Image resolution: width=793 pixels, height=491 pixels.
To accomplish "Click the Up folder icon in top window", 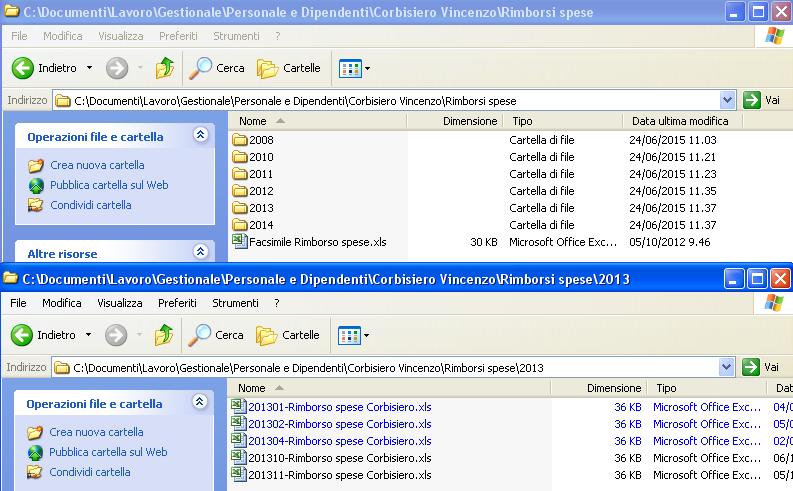I will coord(165,68).
